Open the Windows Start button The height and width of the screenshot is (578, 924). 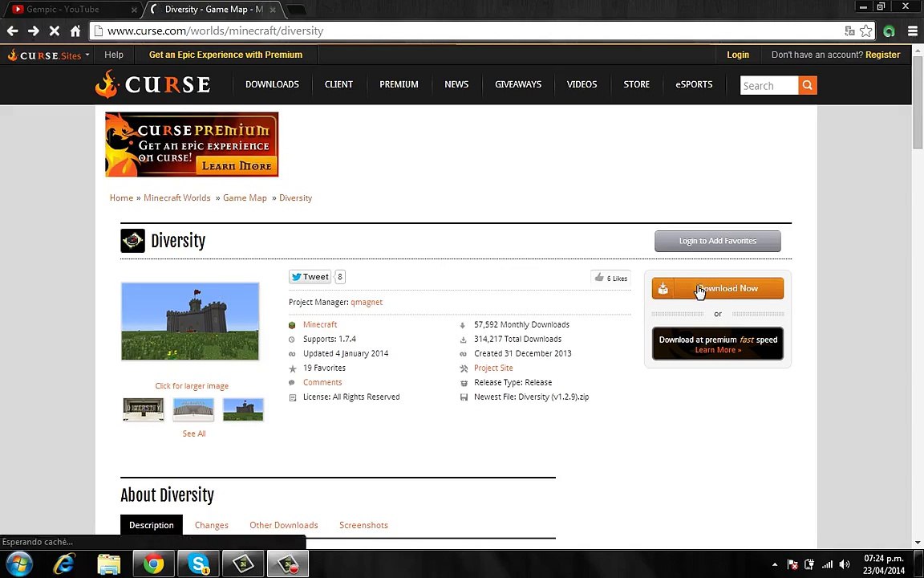(x=19, y=564)
